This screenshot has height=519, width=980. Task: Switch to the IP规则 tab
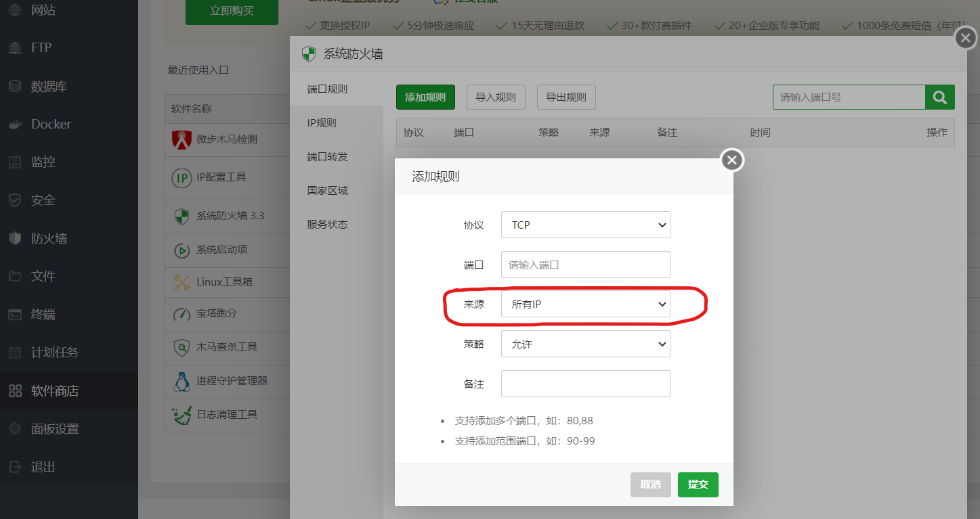[337, 123]
